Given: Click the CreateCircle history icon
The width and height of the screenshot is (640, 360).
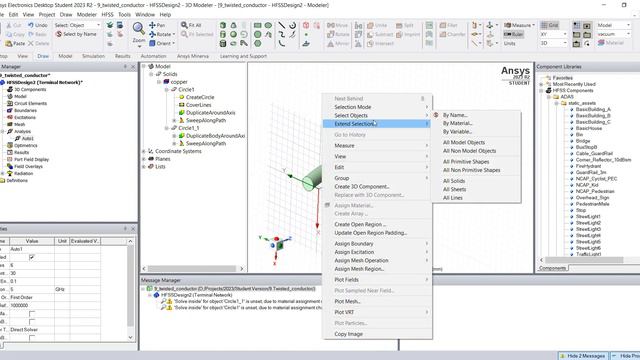Looking at the screenshot, I should [182, 97].
